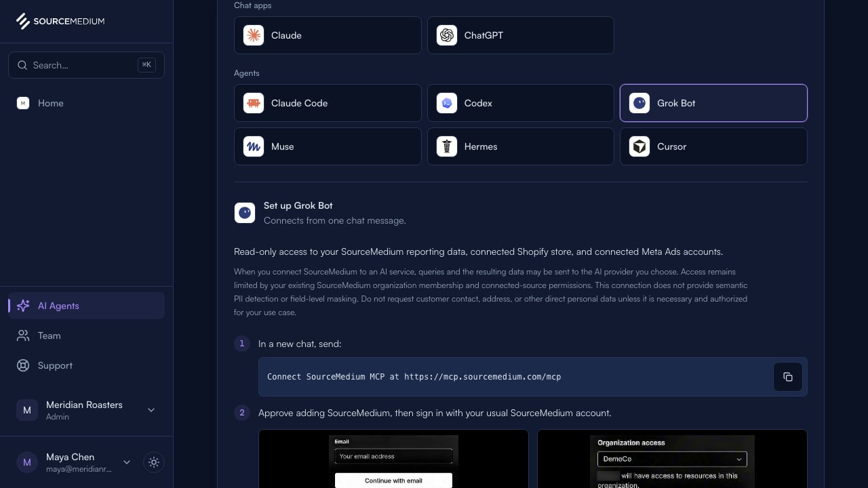The width and height of the screenshot is (868, 488).
Task: Click the Maya Chen avatar
Action: 27,462
